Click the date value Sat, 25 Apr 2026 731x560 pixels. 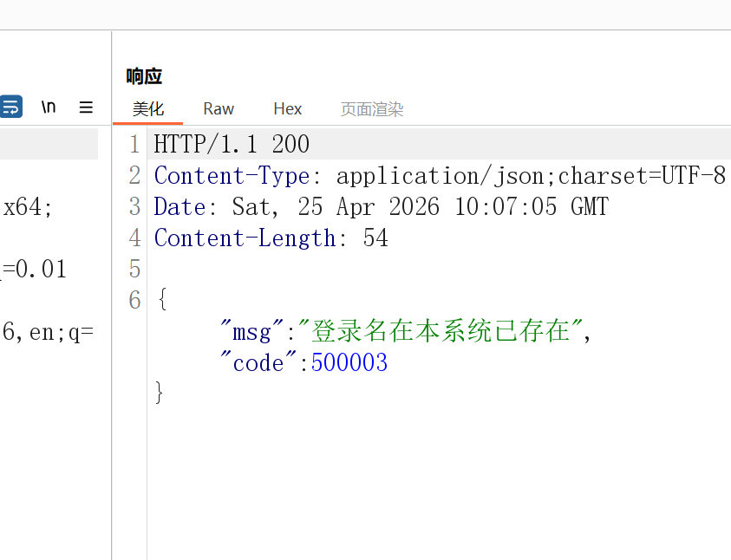coord(336,207)
